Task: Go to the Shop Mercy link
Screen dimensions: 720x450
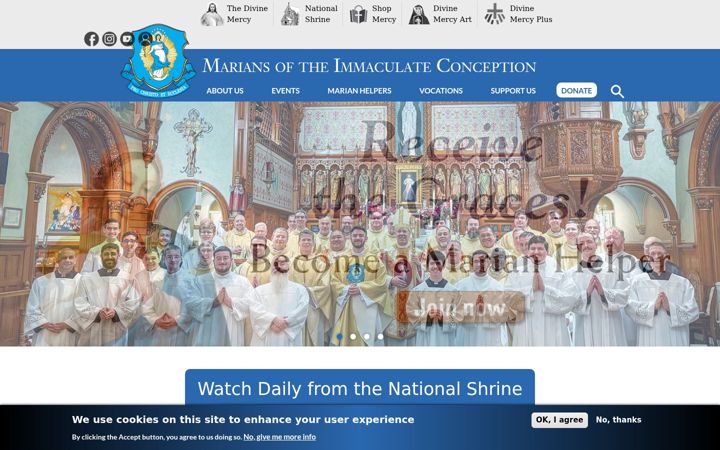Action: pyautogui.click(x=384, y=14)
